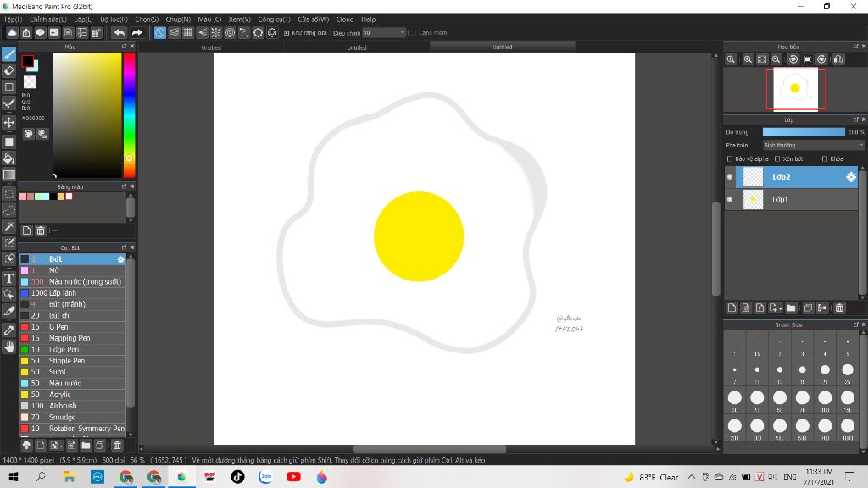This screenshot has width=868, height=488.
Task: Select the Eraser tool
Action: pyautogui.click(x=8, y=70)
